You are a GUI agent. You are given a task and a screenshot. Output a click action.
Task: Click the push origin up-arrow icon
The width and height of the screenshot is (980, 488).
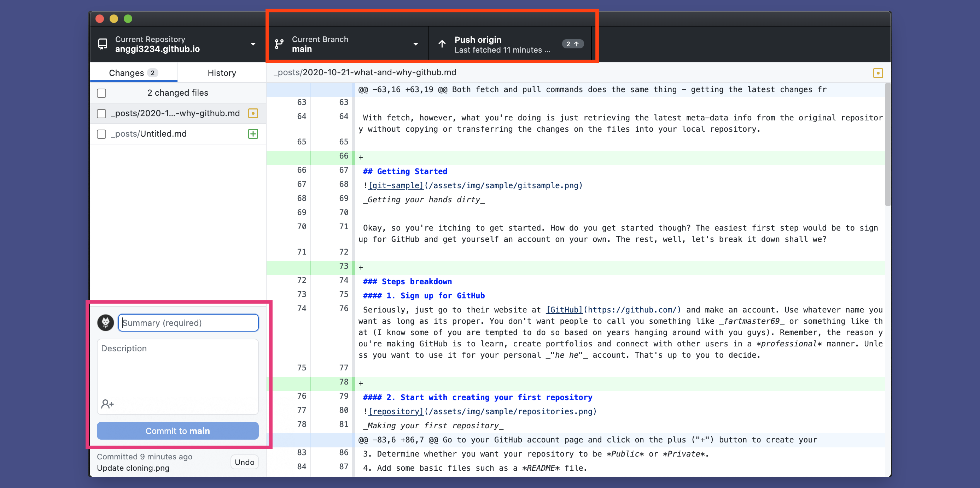[x=442, y=44]
